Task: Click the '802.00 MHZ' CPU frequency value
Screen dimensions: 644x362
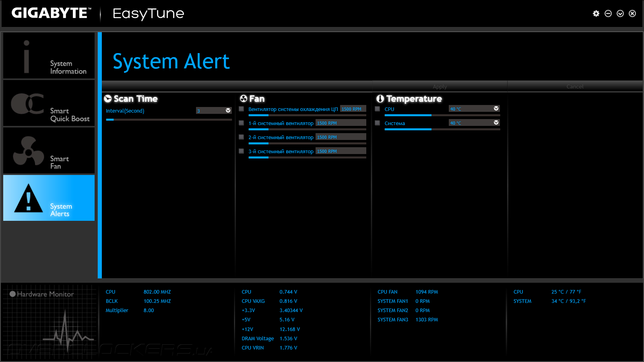Action: (157, 292)
